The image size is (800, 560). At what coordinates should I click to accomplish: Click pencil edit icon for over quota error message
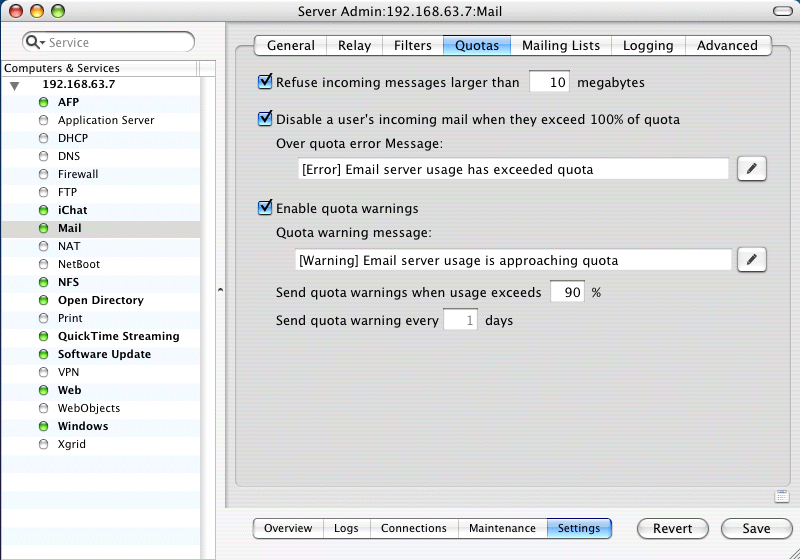pos(752,169)
